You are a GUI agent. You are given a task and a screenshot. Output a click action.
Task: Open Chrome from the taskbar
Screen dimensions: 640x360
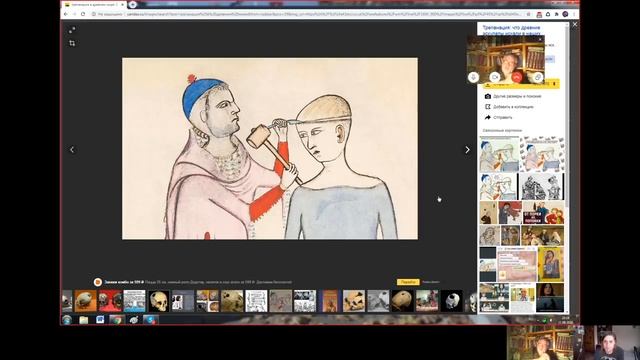116,320
